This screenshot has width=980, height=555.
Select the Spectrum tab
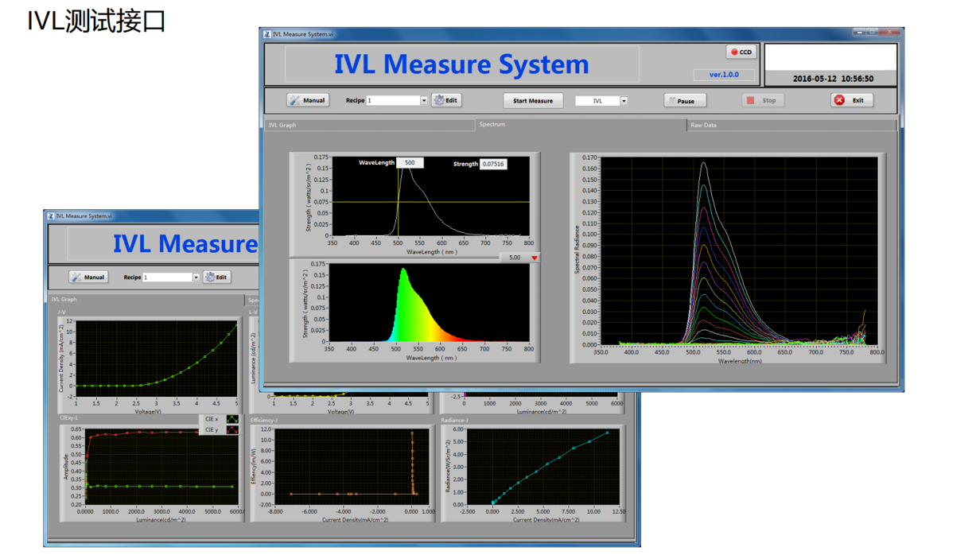click(492, 125)
